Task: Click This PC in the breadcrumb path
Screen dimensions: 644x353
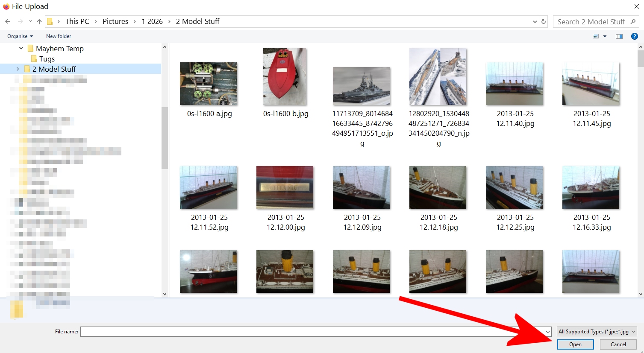Action: click(x=77, y=21)
